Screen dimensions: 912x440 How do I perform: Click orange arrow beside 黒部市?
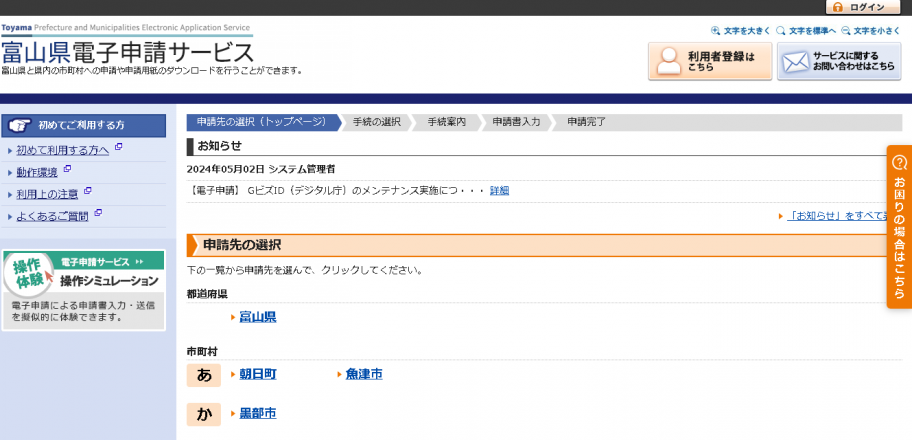(233, 413)
